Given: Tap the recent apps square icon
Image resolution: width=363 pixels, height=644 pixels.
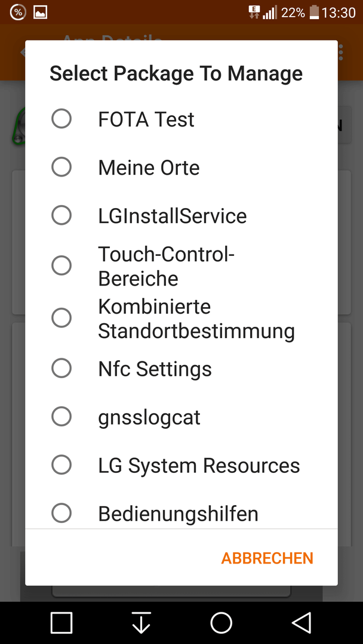Looking at the screenshot, I should coord(61,623).
